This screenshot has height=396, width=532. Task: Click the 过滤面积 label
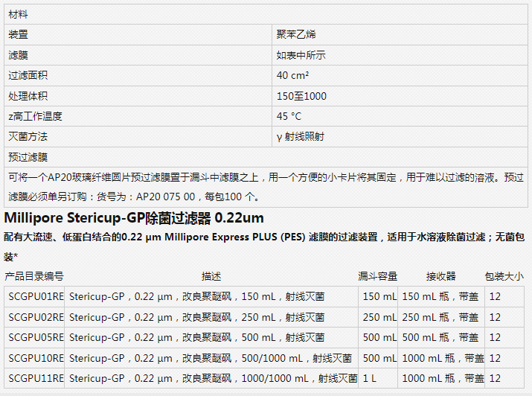tap(28, 75)
